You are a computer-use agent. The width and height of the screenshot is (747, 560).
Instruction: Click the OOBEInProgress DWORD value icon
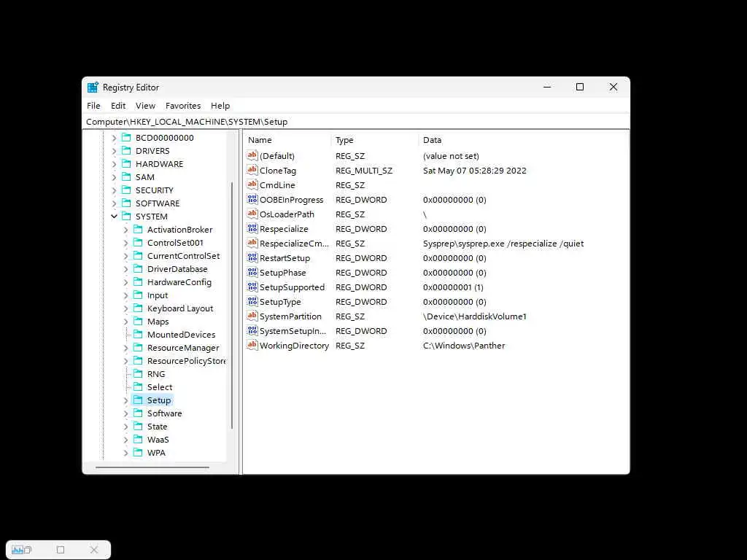pos(252,200)
